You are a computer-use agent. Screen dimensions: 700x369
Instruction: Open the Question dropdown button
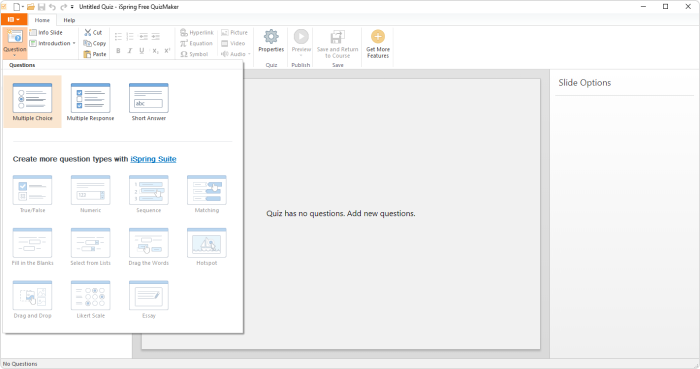pyautogui.click(x=15, y=43)
